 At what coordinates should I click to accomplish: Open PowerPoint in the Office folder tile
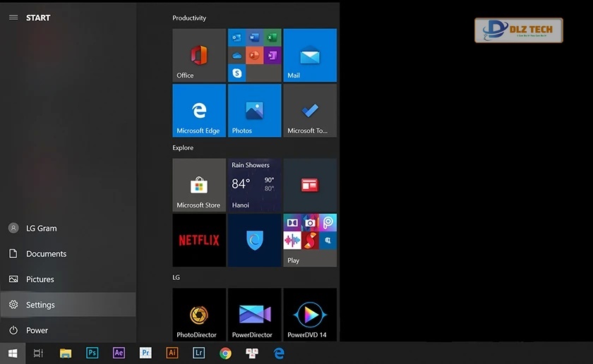click(255, 55)
